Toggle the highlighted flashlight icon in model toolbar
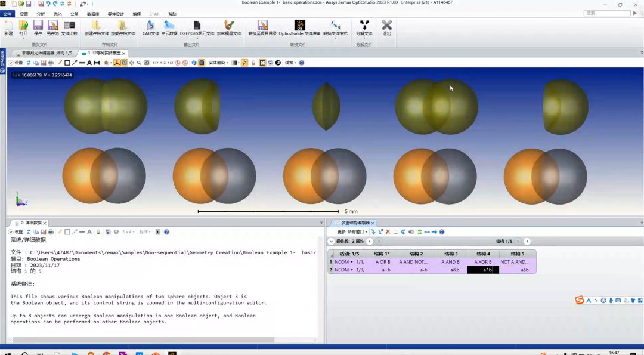This screenshot has height=355, width=644. click(x=244, y=63)
